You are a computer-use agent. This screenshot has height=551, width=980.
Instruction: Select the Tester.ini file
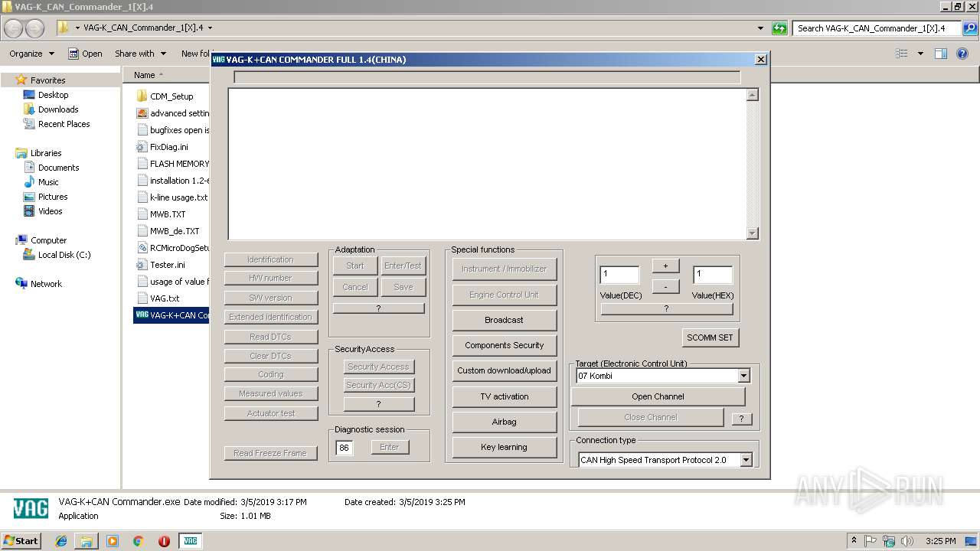click(167, 265)
